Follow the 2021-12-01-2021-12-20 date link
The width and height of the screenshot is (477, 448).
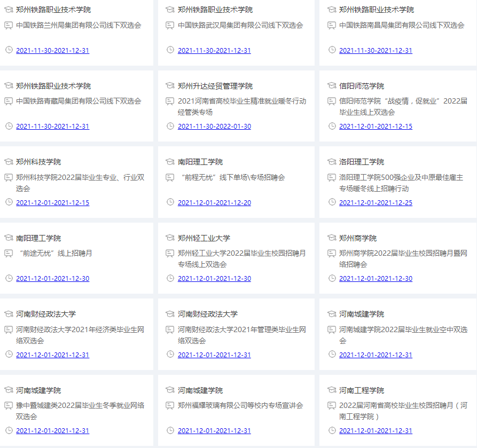(214, 203)
